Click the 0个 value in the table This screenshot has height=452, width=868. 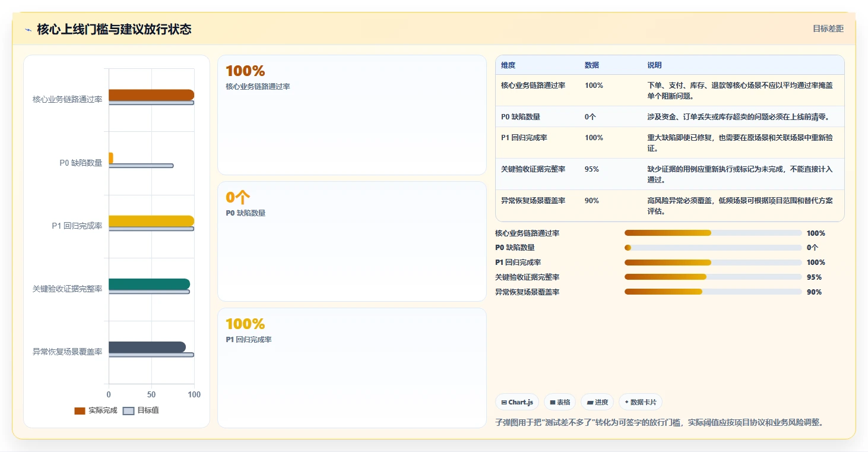coord(590,117)
